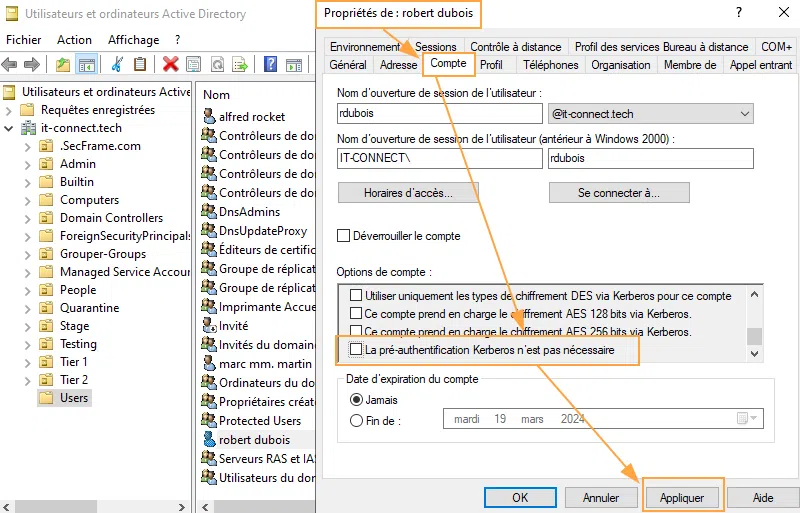Screen dimensions: 800x513
Task: Click the Nom column header
Action: pyautogui.click(x=216, y=94)
